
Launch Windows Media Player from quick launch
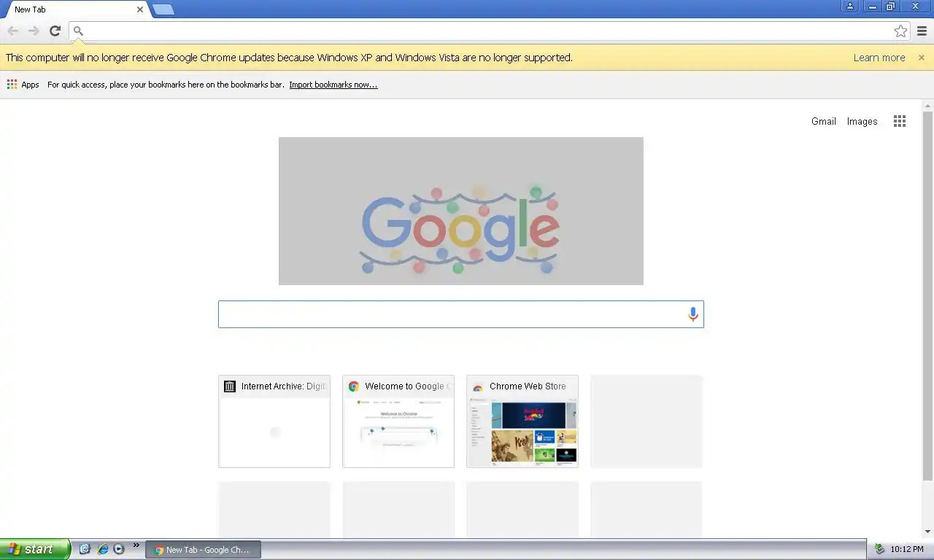pyautogui.click(x=119, y=549)
